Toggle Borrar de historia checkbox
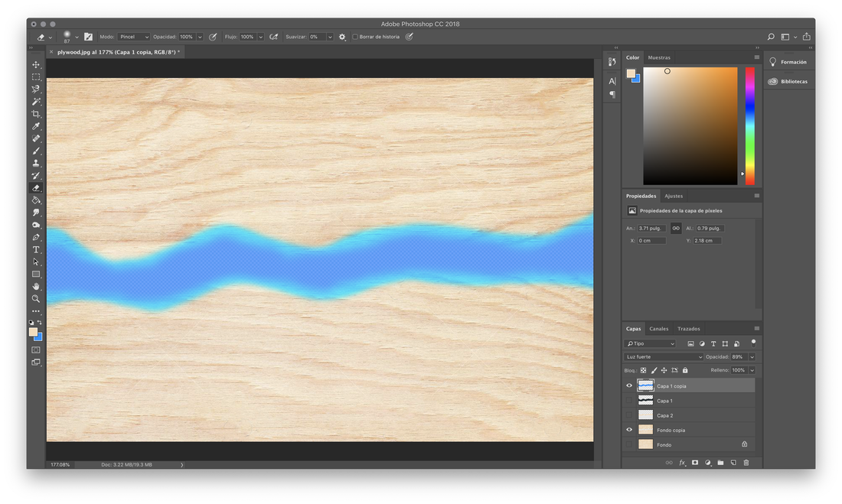The height and width of the screenshot is (504, 842). [x=355, y=37]
